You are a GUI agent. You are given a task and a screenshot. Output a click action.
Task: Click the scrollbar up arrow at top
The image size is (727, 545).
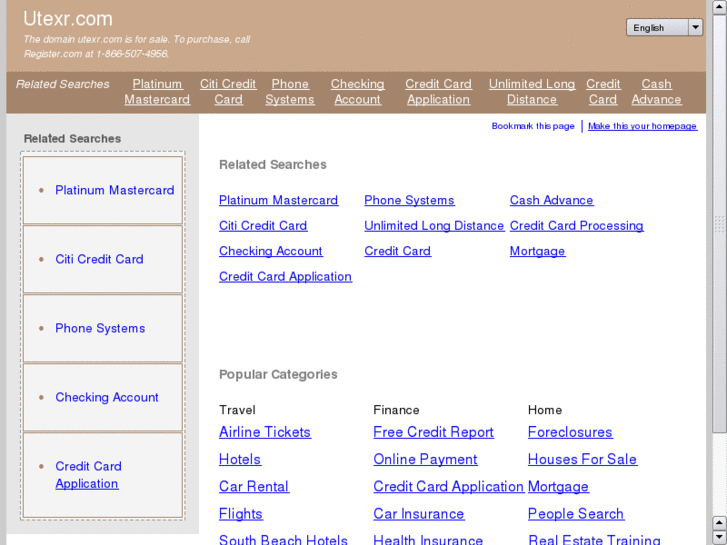point(720,6)
